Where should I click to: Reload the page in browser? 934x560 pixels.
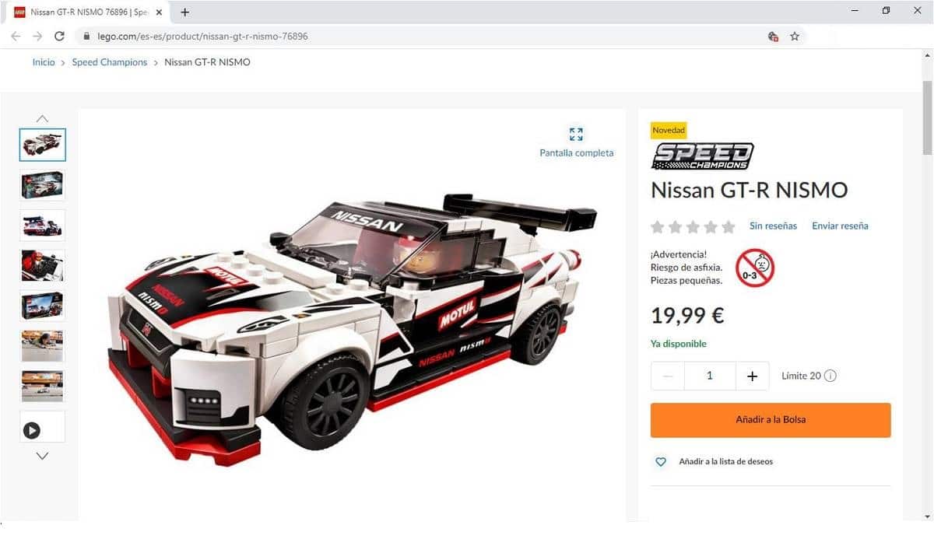click(59, 36)
